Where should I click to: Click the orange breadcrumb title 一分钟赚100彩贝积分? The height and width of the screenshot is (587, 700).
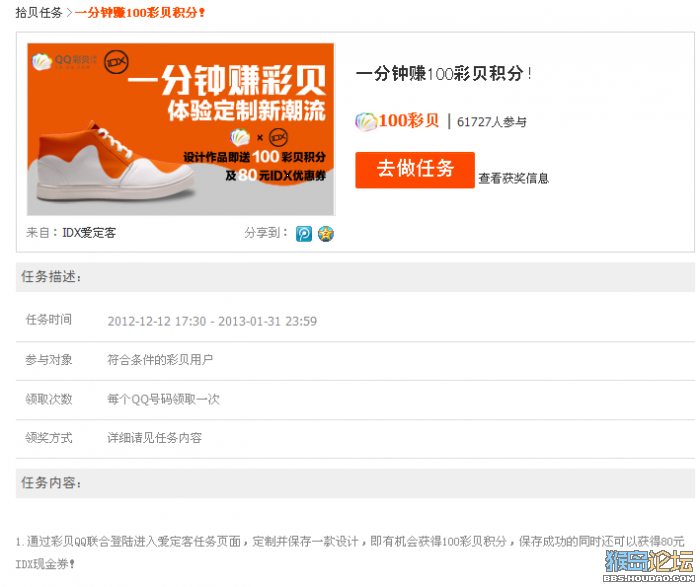pos(140,12)
